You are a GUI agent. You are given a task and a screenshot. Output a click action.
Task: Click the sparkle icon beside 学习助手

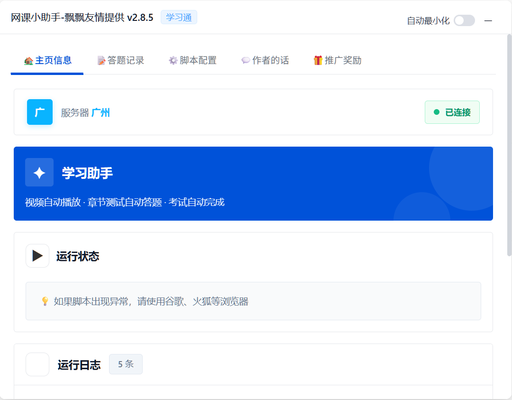pyautogui.click(x=39, y=172)
